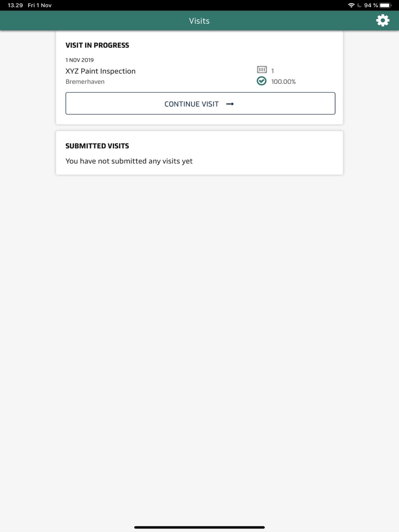The image size is (399, 532).
Task: Tap the home indicator bar
Action: (x=199, y=527)
